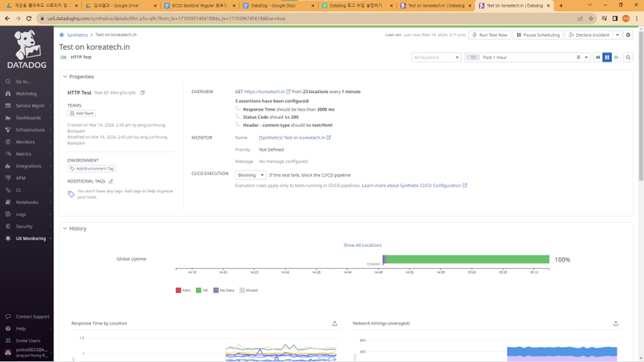This screenshot has width=644, height=362.
Task: Export the Network timings graph
Action: coord(616,324)
